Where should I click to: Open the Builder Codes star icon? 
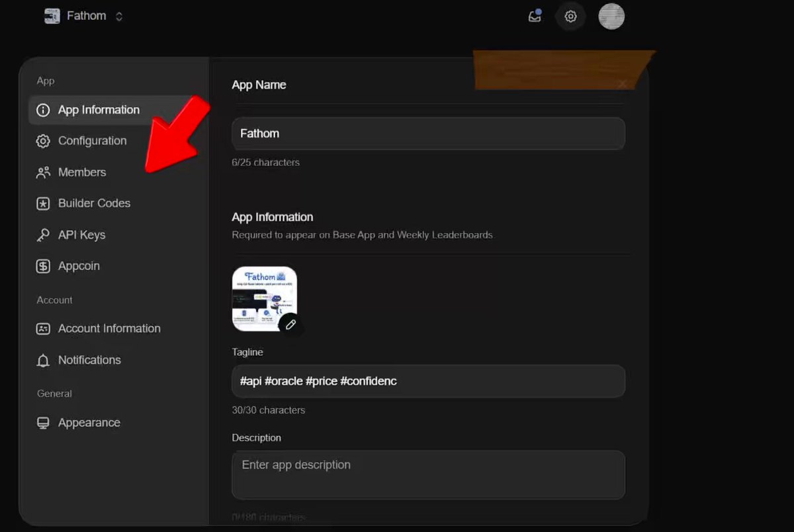[43, 204]
